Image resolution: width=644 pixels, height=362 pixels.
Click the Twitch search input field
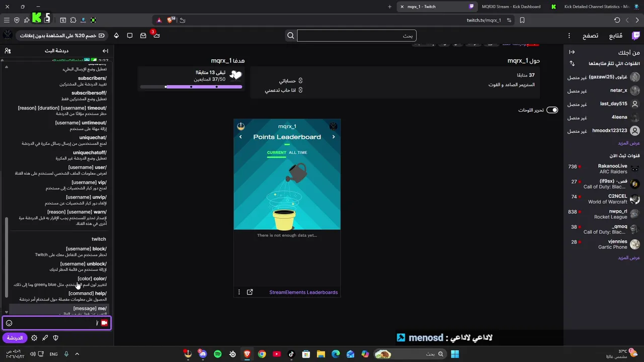click(356, 36)
